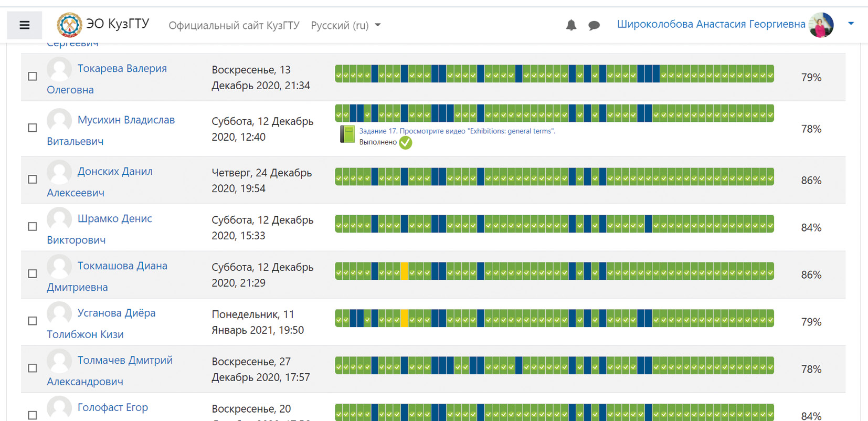The width and height of the screenshot is (868, 421).
Task: Tick the checkbox for Толмачев Дмитрий
Action: pyautogui.click(x=33, y=369)
